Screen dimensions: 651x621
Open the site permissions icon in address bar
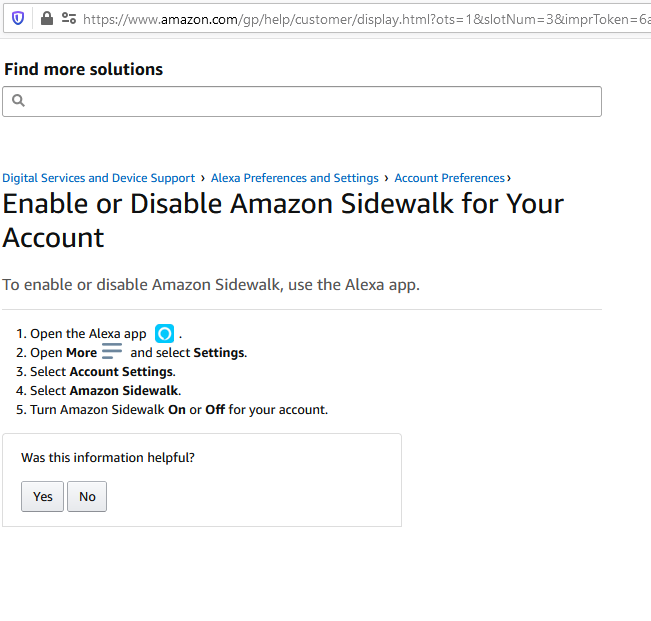click(x=68, y=18)
